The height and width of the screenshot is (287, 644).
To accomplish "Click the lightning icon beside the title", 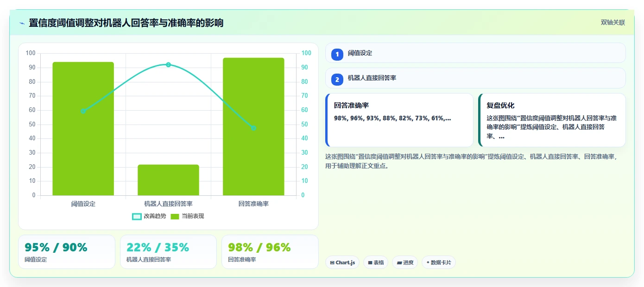I will pyautogui.click(x=22, y=23).
